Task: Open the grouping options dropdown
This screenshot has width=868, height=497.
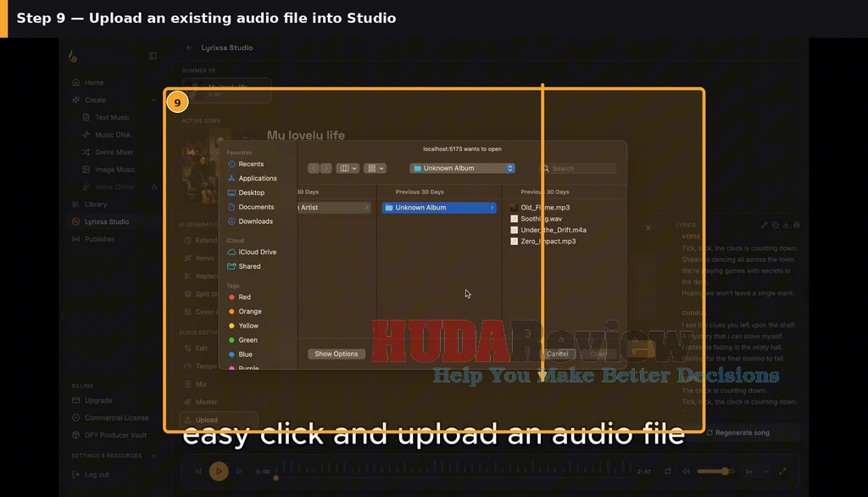Action: coord(375,169)
